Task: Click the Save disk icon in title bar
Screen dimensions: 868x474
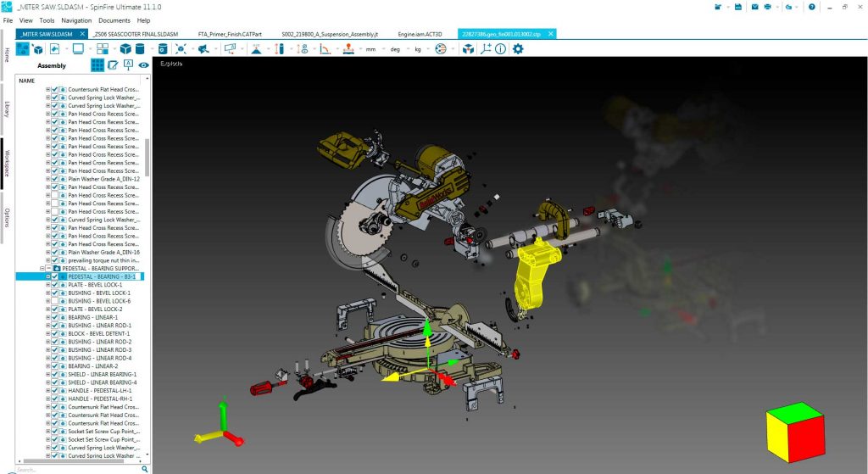Action: point(738,7)
